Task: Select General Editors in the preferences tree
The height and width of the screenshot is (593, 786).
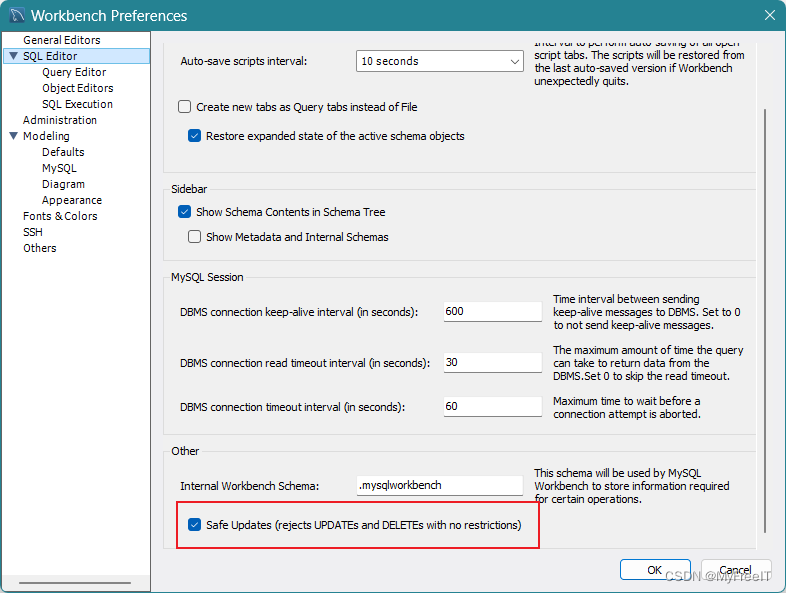Action: click(x=62, y=40)
